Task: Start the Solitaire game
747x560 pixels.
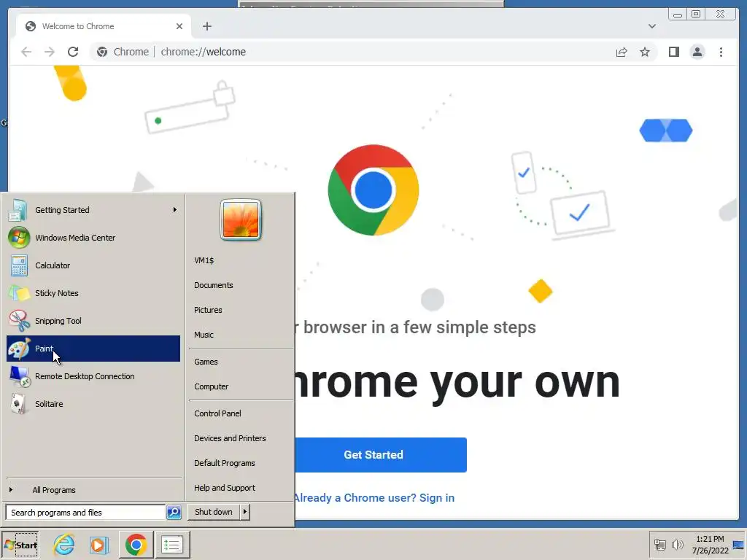Action: [x=93, y=404]
